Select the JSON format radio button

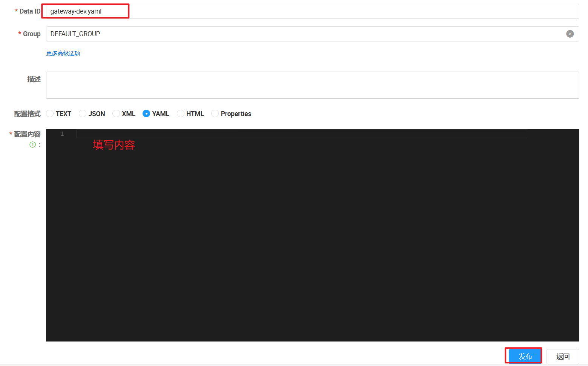(83, 113)
